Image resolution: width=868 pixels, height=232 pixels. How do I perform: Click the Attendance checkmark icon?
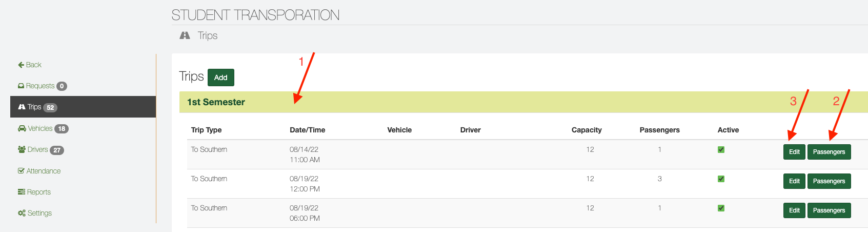21,171
